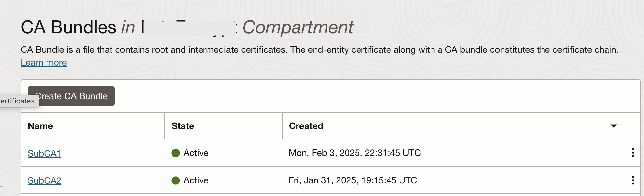This screenshot has width=644, height=196.
Task: Open the Learn more link
Action: point(44,63)
